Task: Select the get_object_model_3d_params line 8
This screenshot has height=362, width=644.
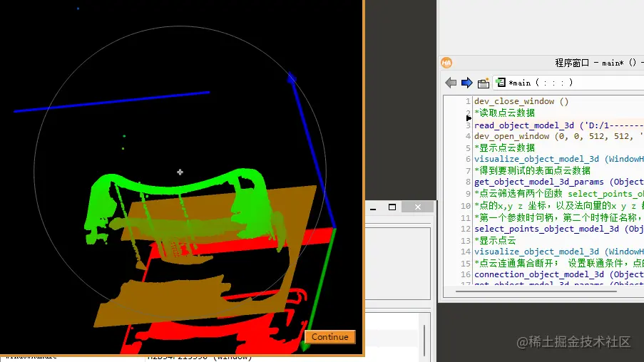Action: click(559, 182)
